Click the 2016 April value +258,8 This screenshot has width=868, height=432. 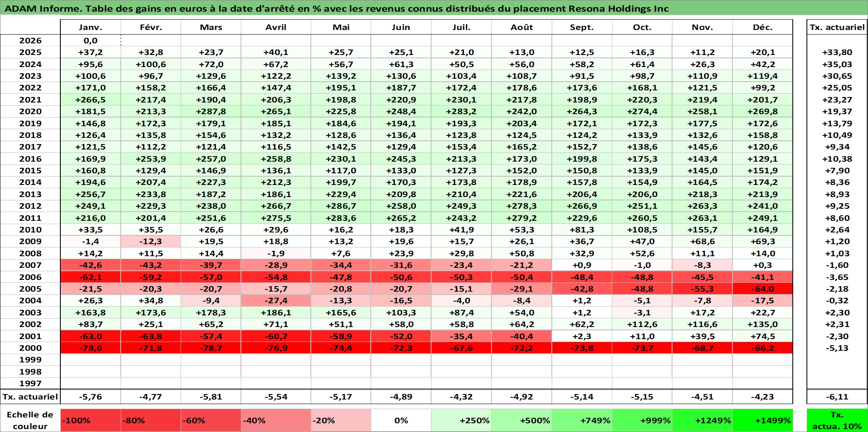276,159
